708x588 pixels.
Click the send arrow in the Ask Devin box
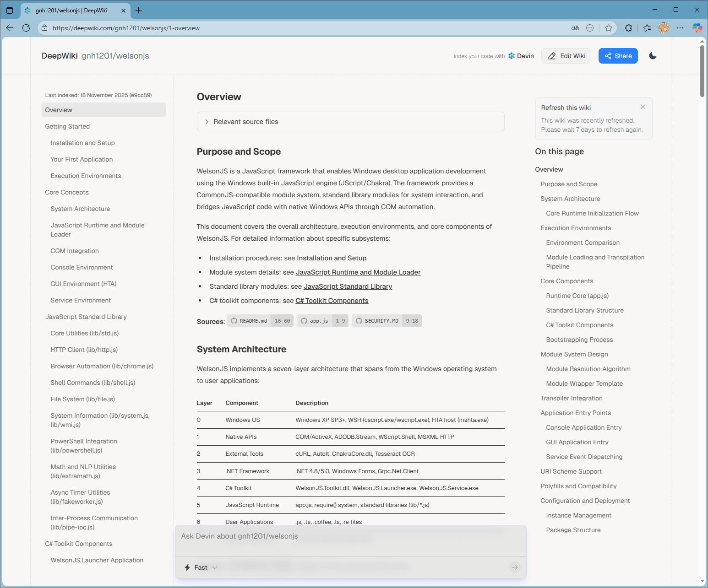[x=515, y=567]
